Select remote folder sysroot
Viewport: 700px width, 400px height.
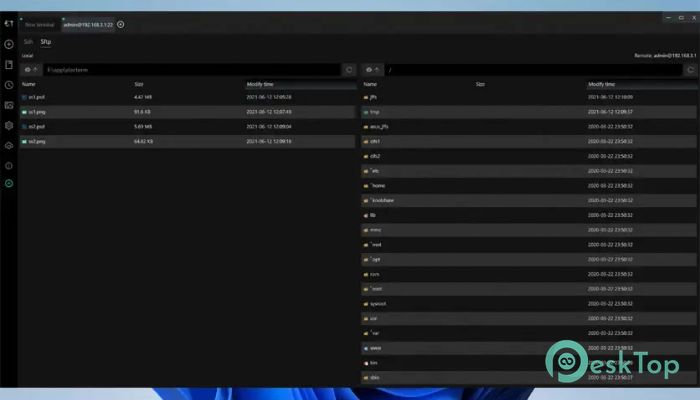(x=529, y=303)
